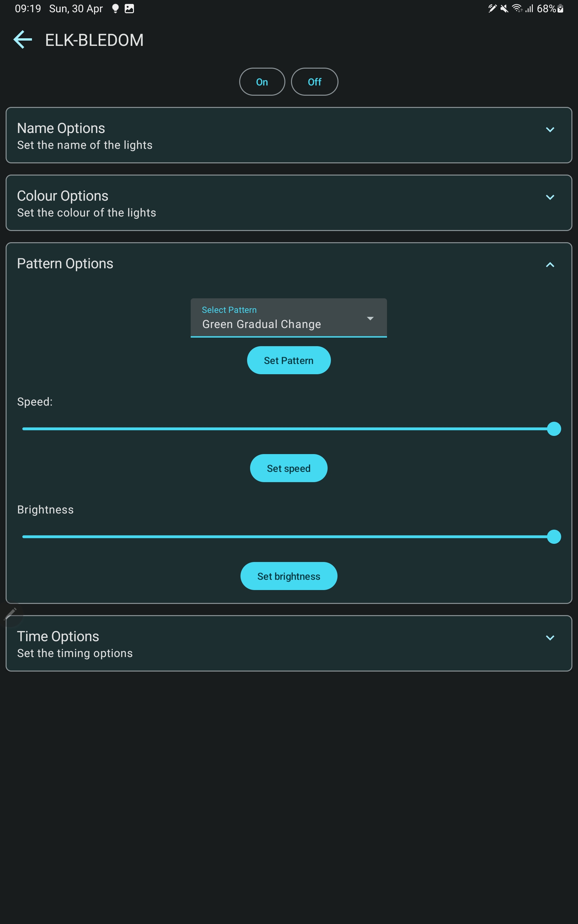The image size is (578, 924).
Task: Turn the lights On
Action: pyautogui.click(x=262, y=82)
